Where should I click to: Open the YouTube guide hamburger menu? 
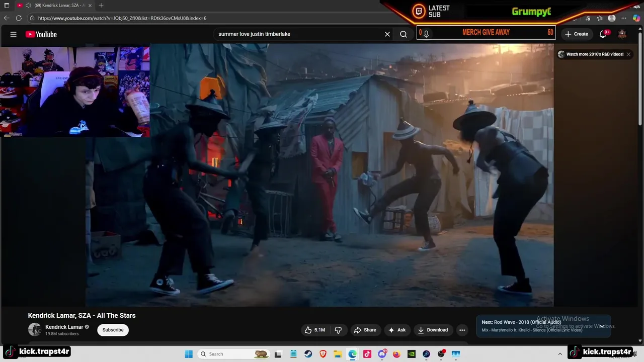(14, 34)
